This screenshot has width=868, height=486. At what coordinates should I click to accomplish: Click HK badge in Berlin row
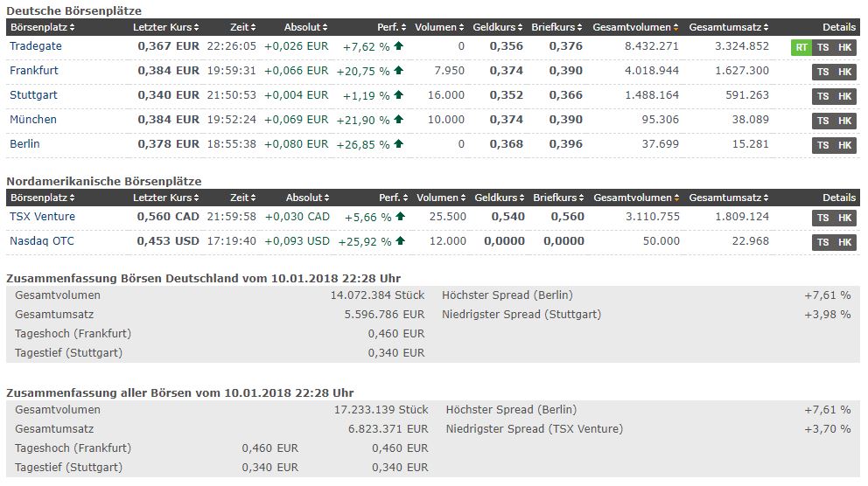844,145
